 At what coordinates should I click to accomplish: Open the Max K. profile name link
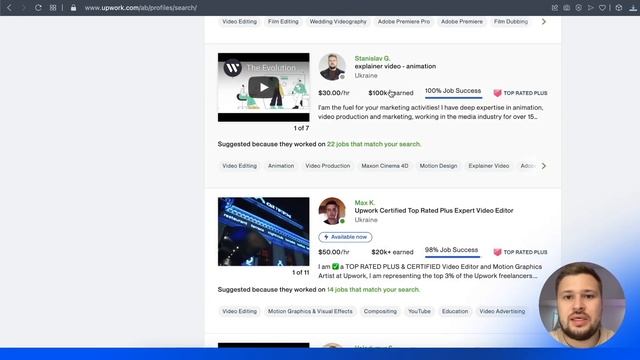[364, 202]
